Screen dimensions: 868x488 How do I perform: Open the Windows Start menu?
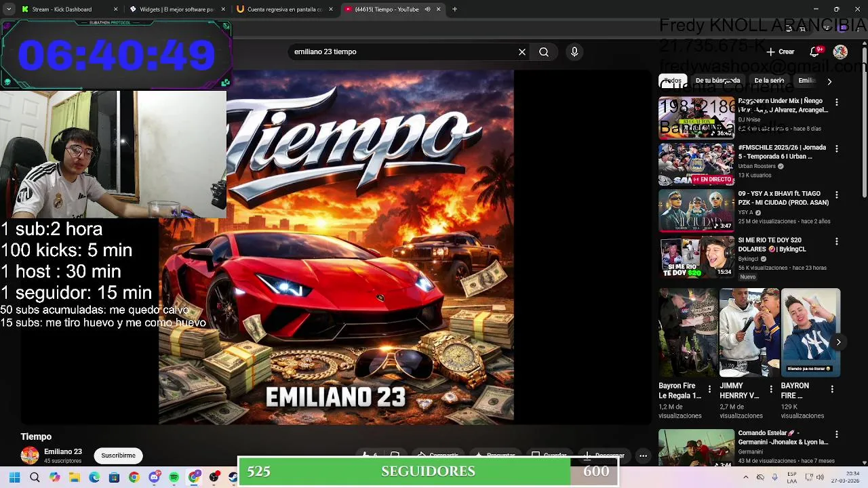tap(14, 478)
